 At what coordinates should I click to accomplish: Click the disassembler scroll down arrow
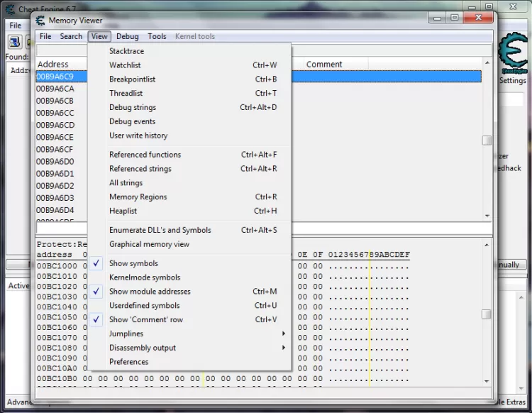(487, 216)
